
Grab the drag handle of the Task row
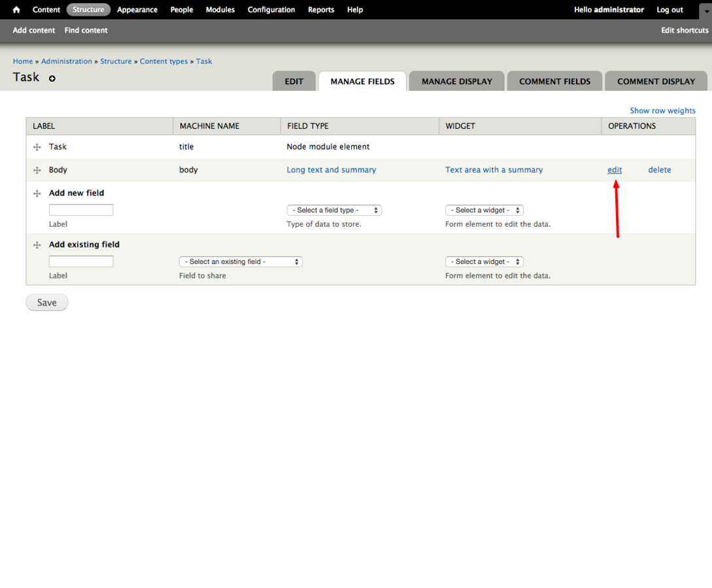click(x=37, y=147)
